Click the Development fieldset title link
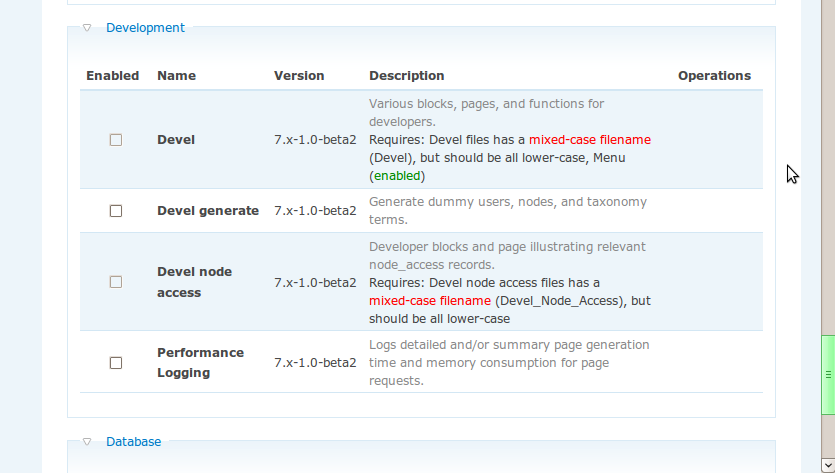Image resolution: width=835 pixels, height=473 pixels. (145, 28)
